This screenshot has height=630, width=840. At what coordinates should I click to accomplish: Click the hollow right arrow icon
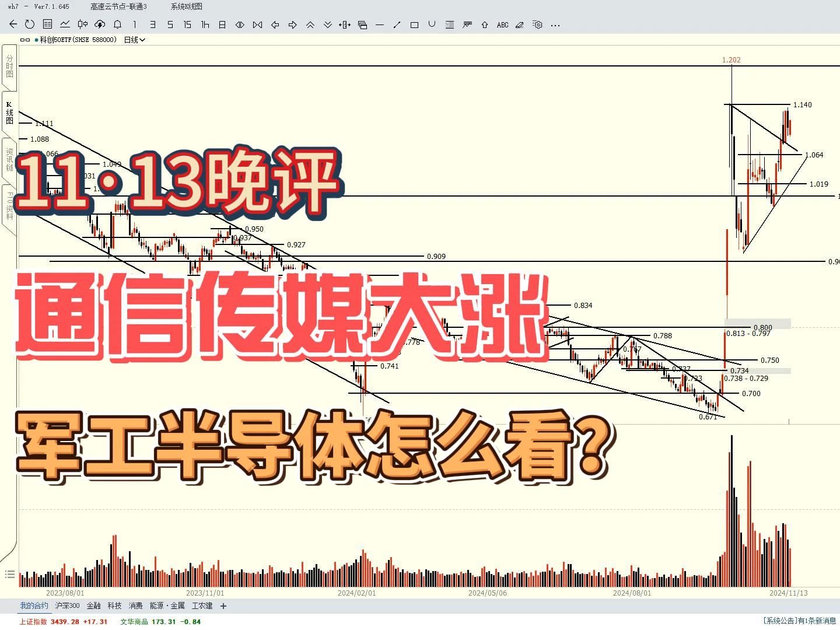tap(292, 24)
